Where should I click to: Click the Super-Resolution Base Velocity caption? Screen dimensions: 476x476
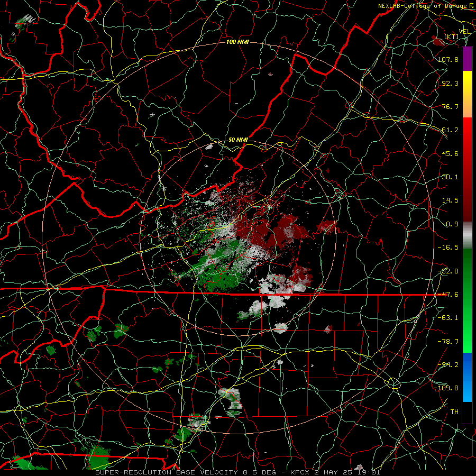237,472
